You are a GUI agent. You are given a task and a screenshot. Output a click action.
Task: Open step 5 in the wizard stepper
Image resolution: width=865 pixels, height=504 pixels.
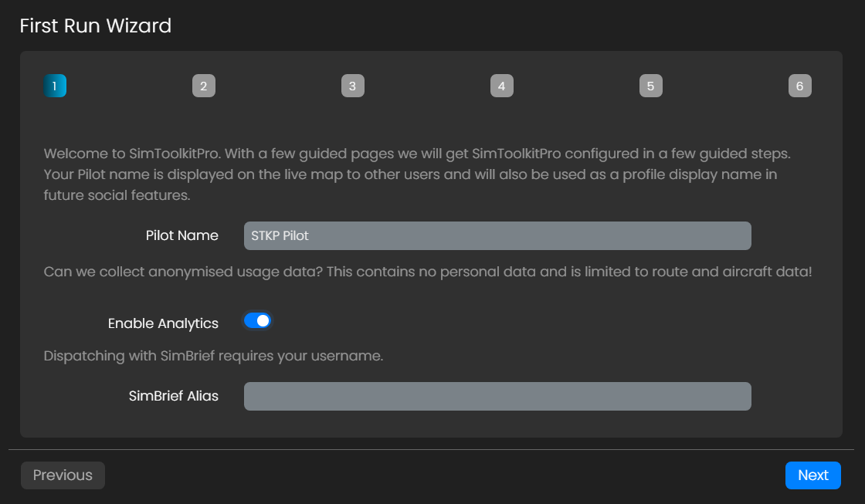click(650, 86)
